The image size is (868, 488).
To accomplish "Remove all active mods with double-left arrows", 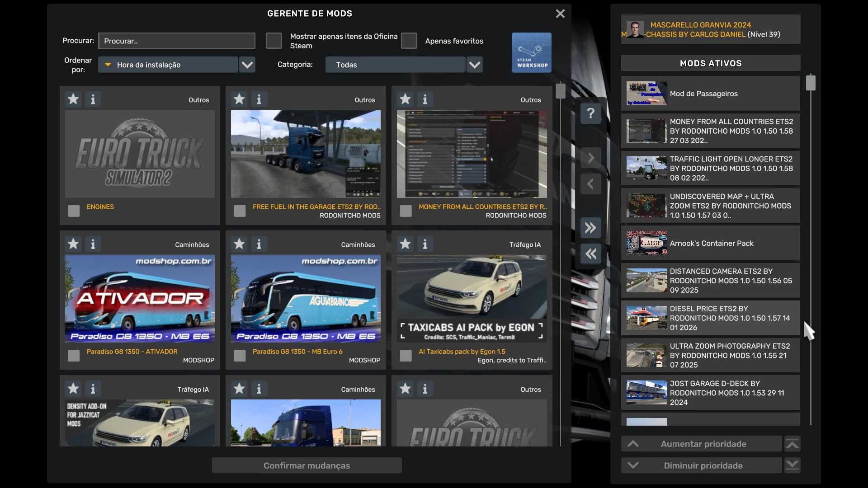I will pos(590,254).
